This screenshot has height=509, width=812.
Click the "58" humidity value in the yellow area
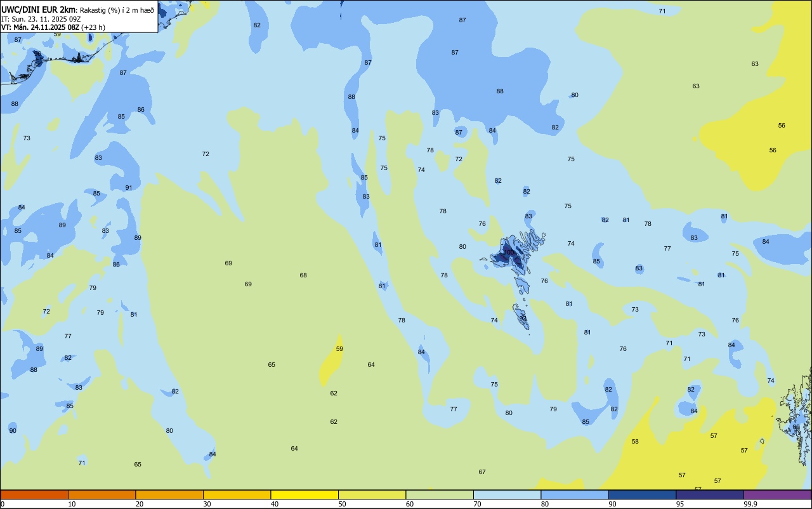point(635,442)
